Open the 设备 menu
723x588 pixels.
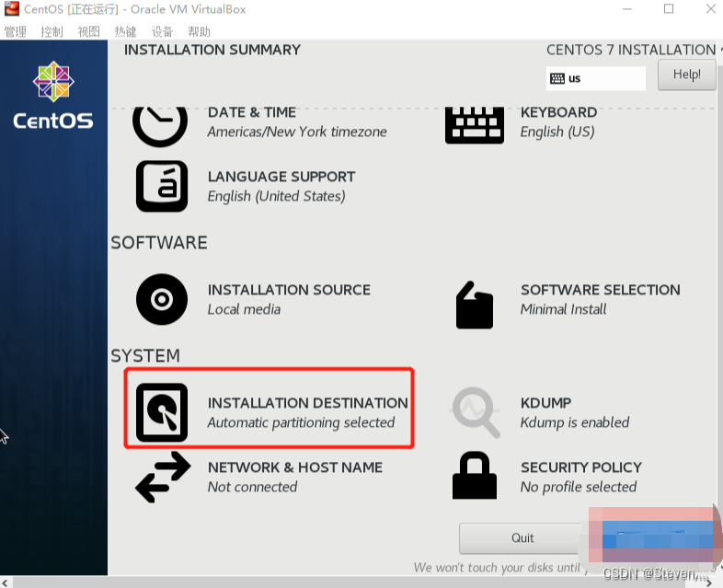point(162,31)
